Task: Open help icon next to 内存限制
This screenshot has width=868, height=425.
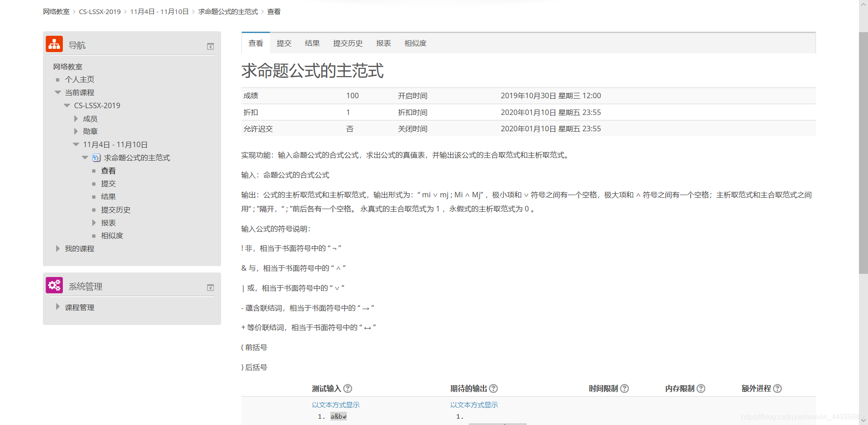Action: tap(701, 388)
